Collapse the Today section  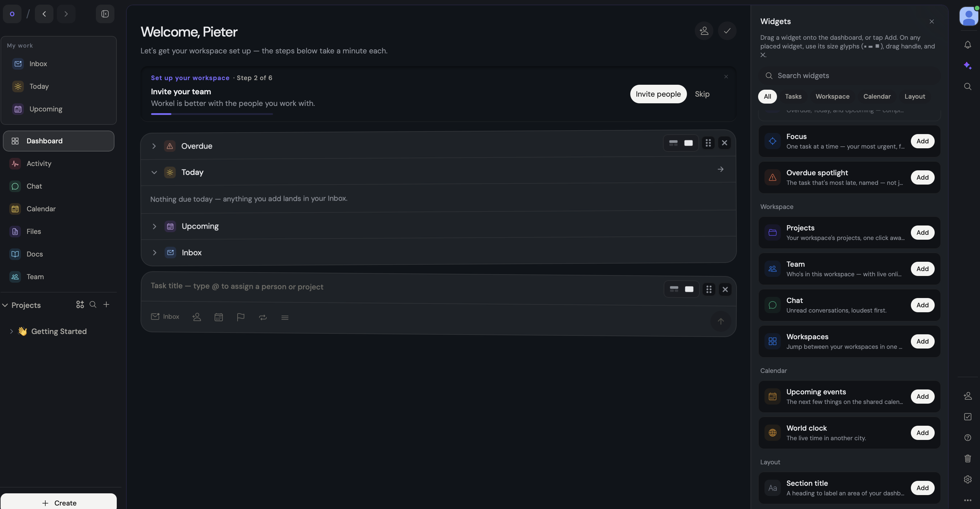point(154,172)
